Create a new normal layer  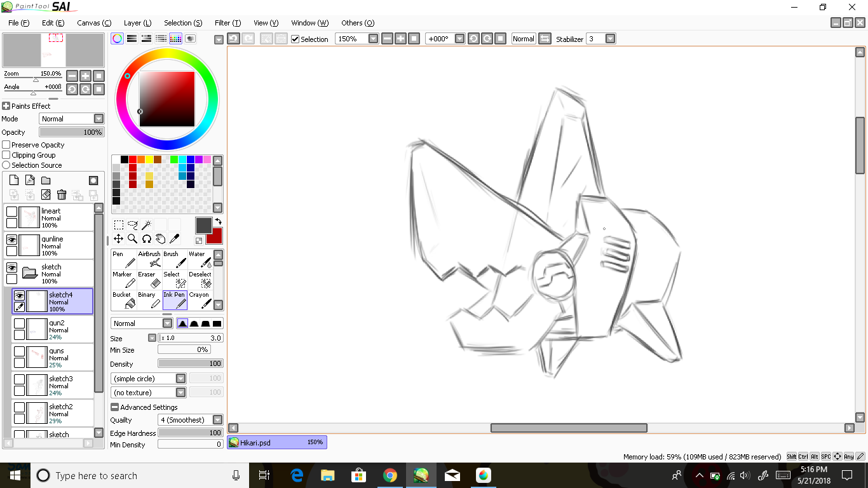(13, 180)
